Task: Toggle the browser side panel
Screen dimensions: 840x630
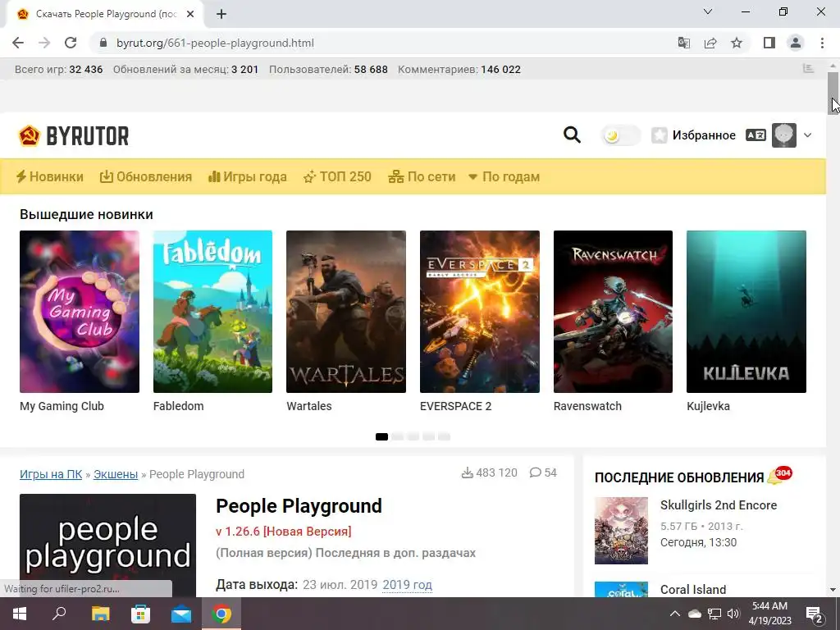Action: [769, 43]
